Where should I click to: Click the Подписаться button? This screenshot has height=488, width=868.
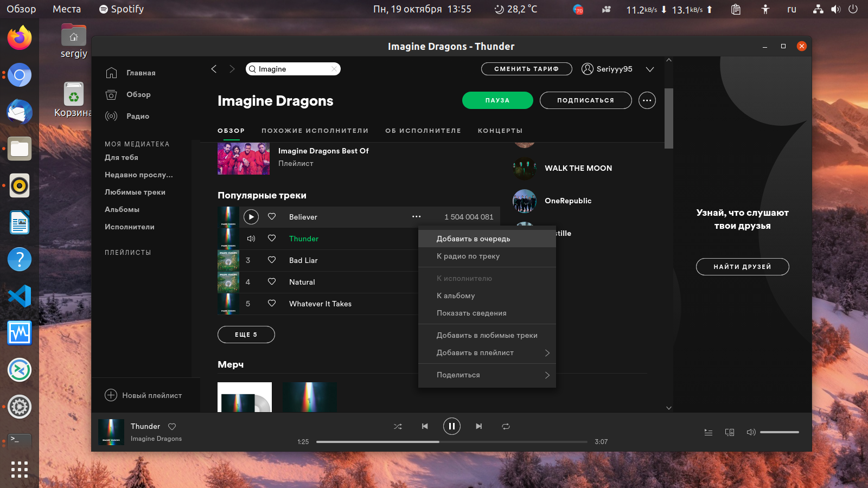point(585,100)
